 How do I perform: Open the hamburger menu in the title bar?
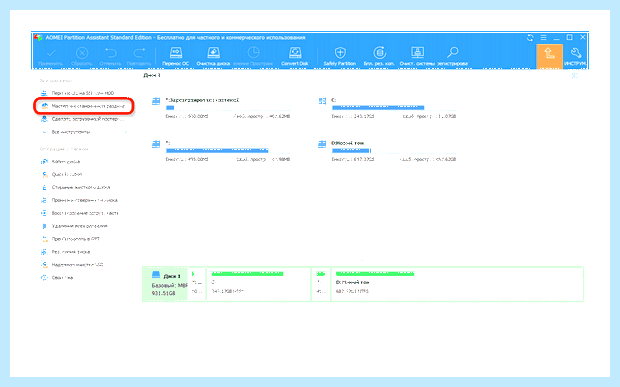(544, 38)
